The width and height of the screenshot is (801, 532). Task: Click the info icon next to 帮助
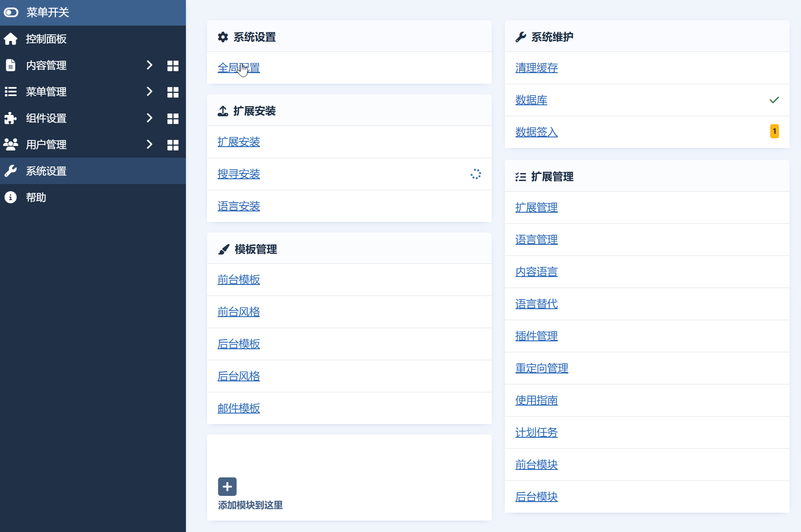[11, 197]
